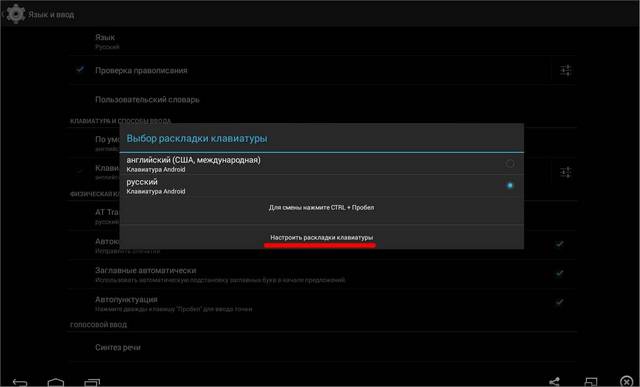Toggle Заглавные автоматически checkmark

(x=560, y=273)
